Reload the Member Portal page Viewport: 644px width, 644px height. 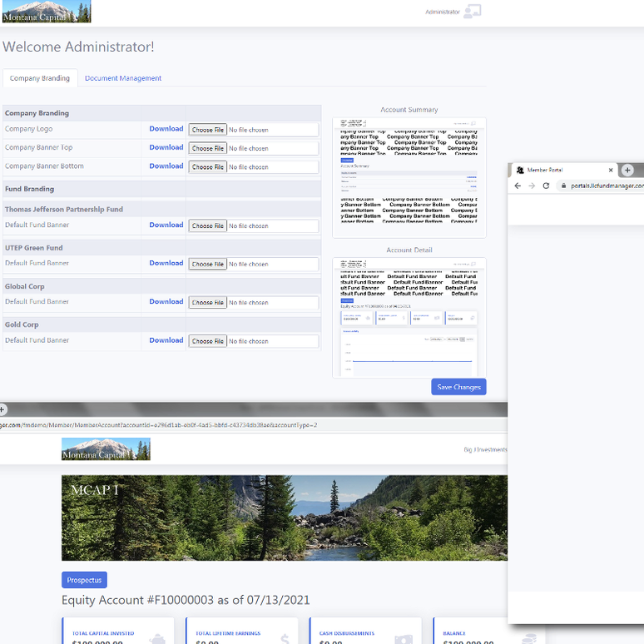coord(547,186)
